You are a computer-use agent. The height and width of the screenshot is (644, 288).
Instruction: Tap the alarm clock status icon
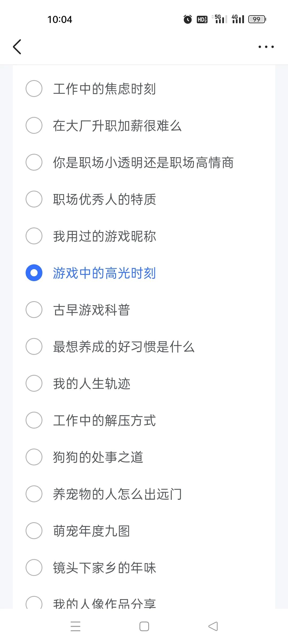188,19
